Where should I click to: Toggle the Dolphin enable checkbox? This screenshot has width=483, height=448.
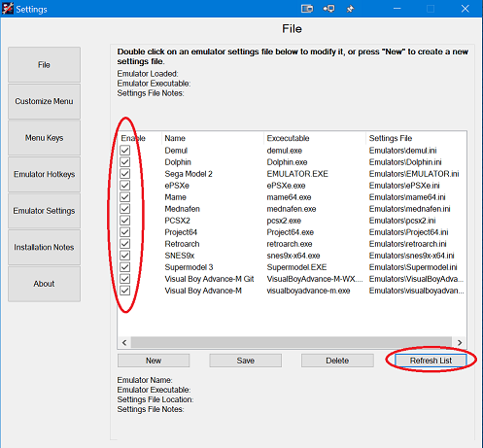click(x=125, y=162)
